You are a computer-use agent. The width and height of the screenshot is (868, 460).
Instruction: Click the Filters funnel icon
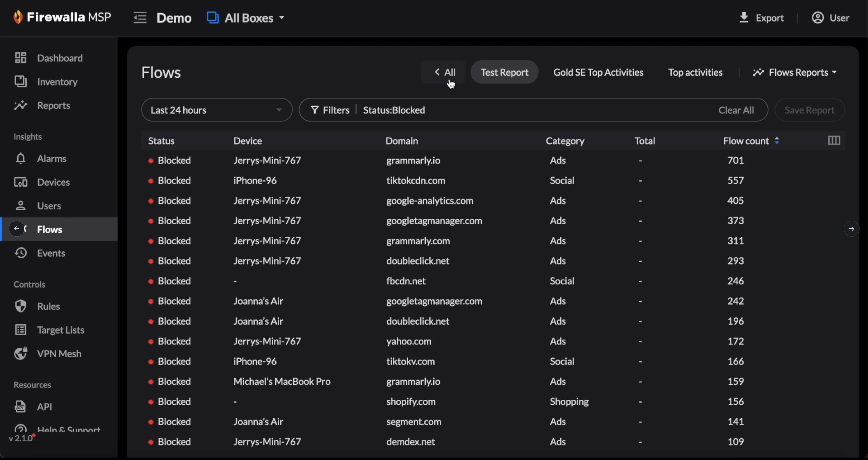(314, 110)
